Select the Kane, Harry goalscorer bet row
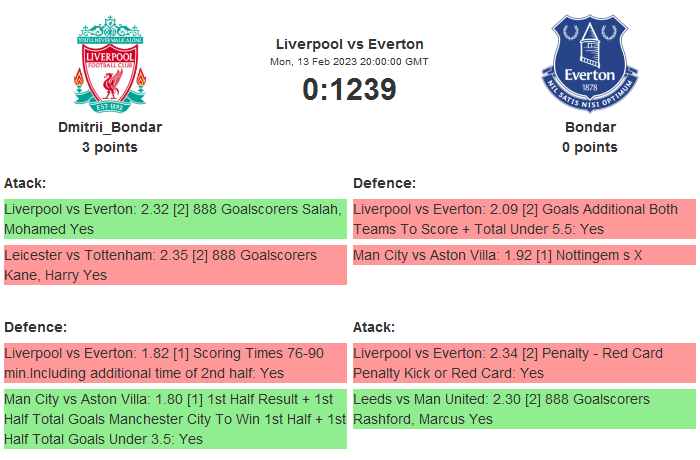This screenshot has width=700, height=460. (x=174, y=265)
